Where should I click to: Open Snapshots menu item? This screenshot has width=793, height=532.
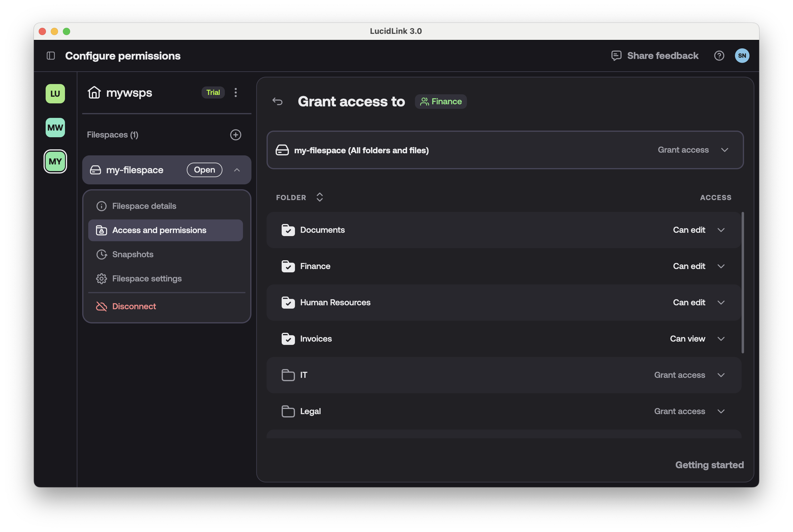(165, 255)
